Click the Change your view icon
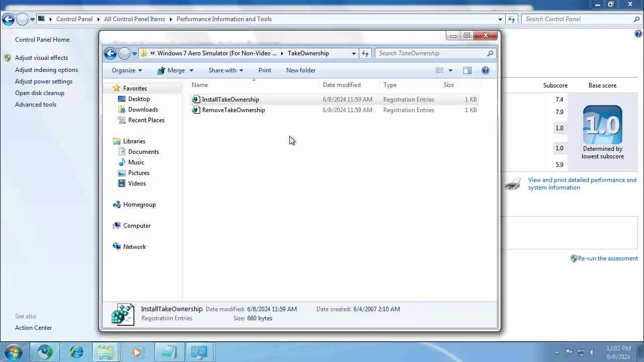Viewport: 644px width, 362px height. pyautogui.click(x=440, y=70)
